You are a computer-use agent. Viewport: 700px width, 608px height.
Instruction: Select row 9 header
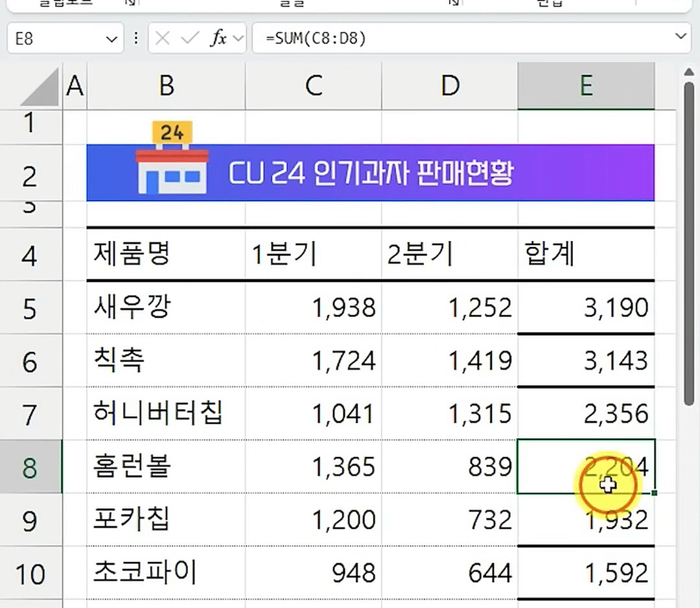click(x=30, y=520)
